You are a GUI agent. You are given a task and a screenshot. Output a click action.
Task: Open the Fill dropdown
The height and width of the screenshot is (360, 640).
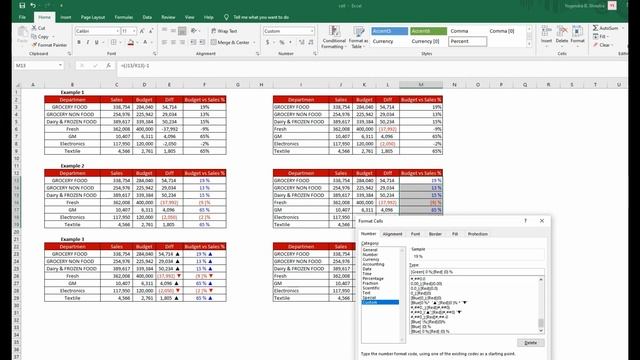(600, 37)
